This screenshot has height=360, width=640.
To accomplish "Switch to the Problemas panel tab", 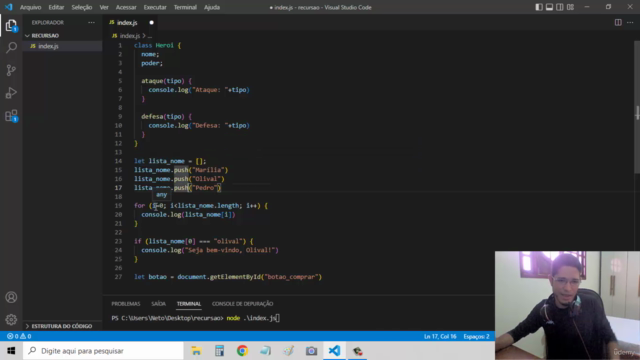I will click(126, 304).
